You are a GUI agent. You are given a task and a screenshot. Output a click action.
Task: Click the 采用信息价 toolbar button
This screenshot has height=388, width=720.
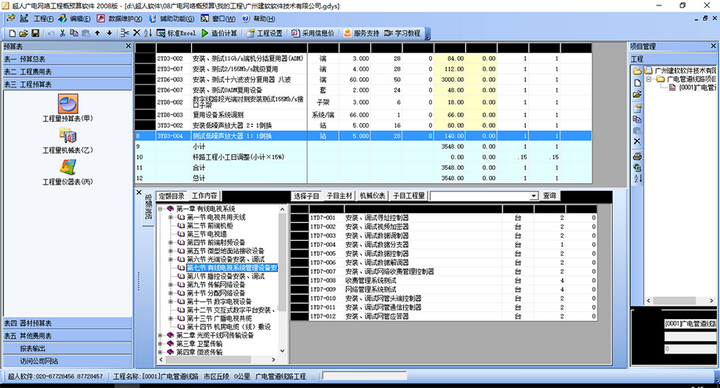[313, 33]
